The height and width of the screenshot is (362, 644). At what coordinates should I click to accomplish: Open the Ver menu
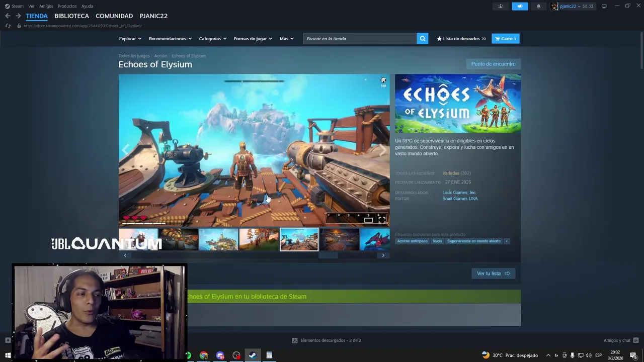tap(31, 6)
